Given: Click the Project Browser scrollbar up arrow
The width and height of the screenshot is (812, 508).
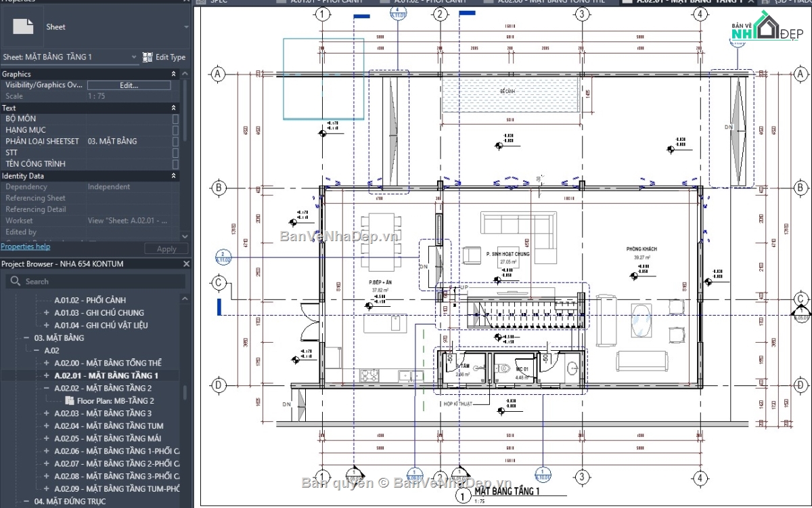Looking at the screenshot, I should pos(186,298).
